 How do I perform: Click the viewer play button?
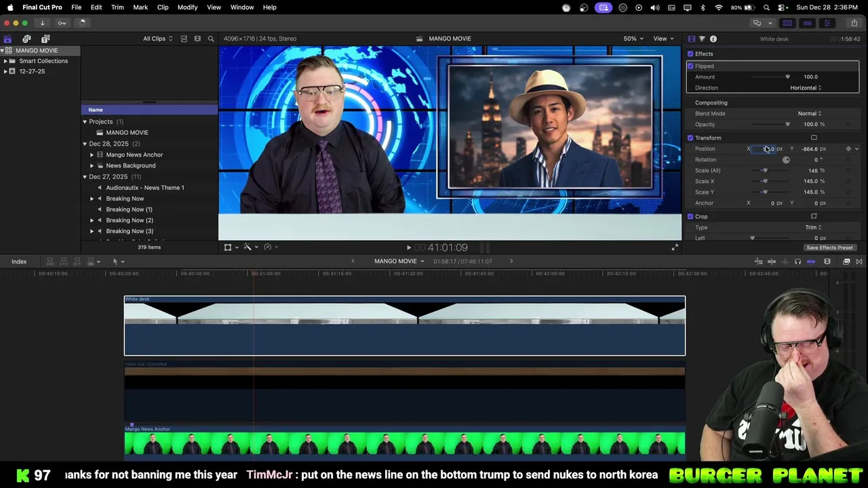coord(408,248)
